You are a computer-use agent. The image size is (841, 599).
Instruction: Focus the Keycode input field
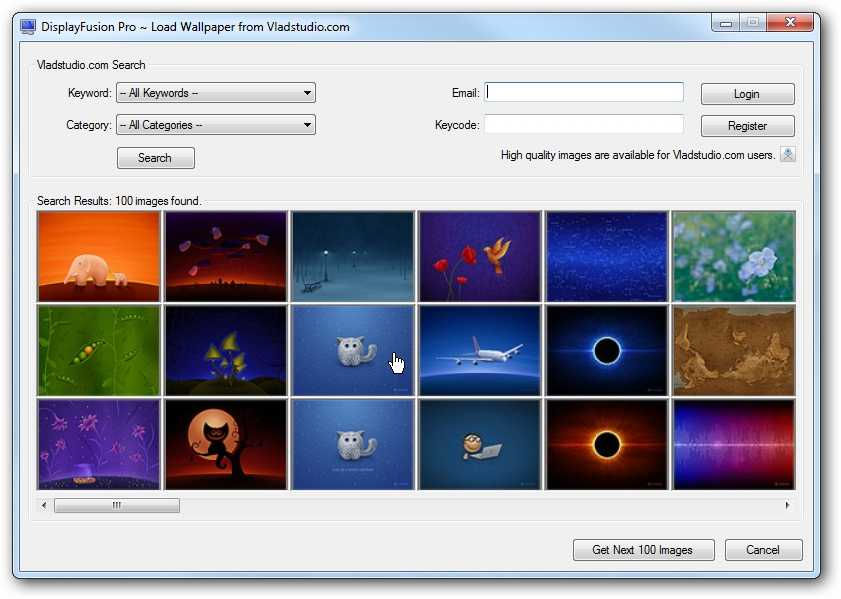(x=584, y=124)
